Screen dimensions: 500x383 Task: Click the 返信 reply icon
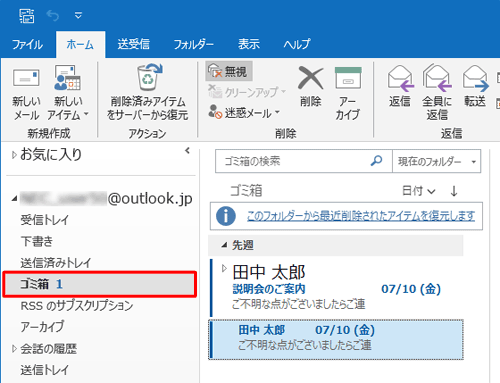400,79
